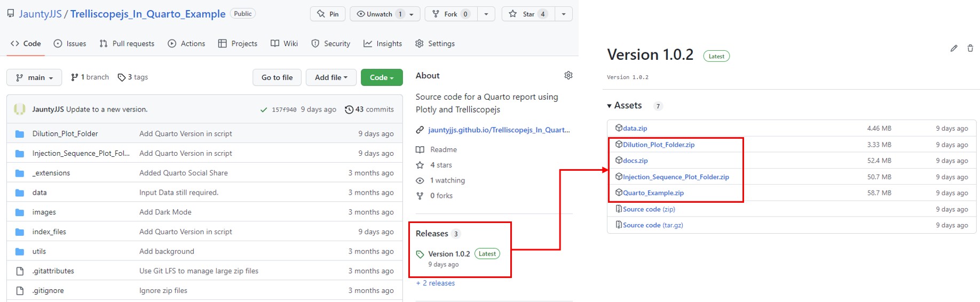Click the link icon beside the GitHub Pages URL
The width and height of the screenshot is (980, 302).
pos(420,130)
